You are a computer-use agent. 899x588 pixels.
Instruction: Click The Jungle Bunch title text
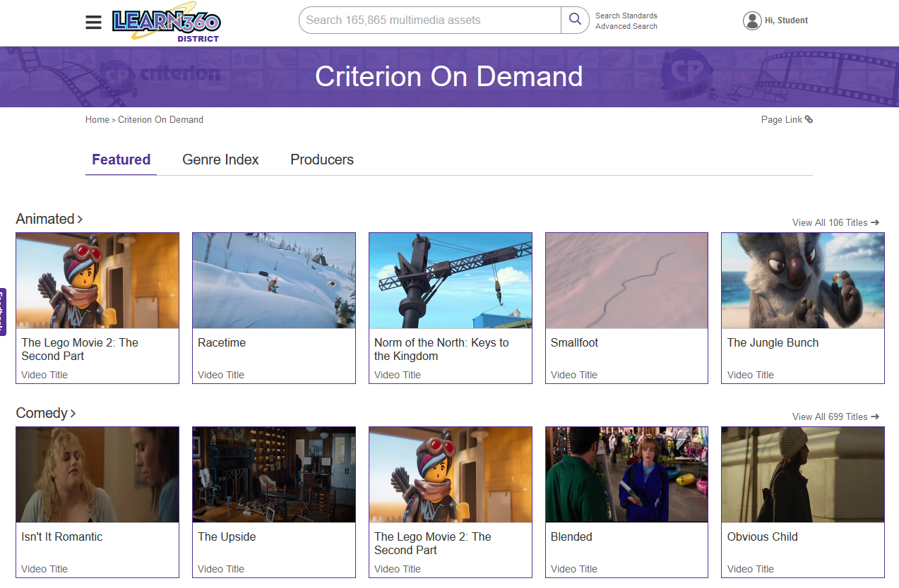[x=773, y=342]
